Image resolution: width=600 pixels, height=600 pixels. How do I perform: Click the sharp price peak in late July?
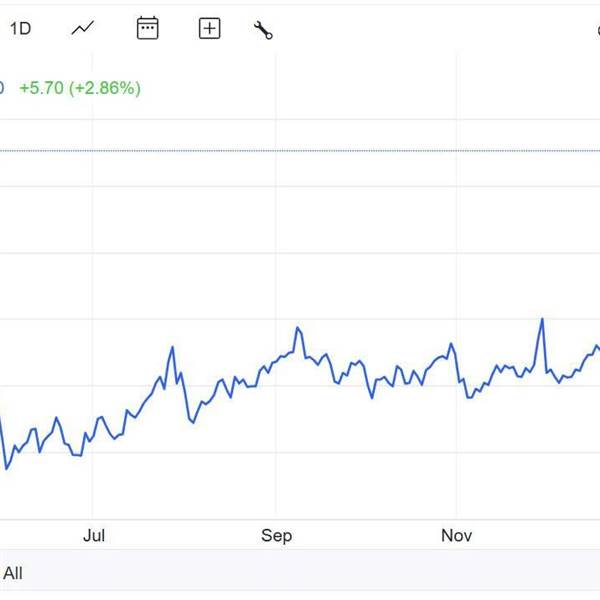tap(172, 347)
